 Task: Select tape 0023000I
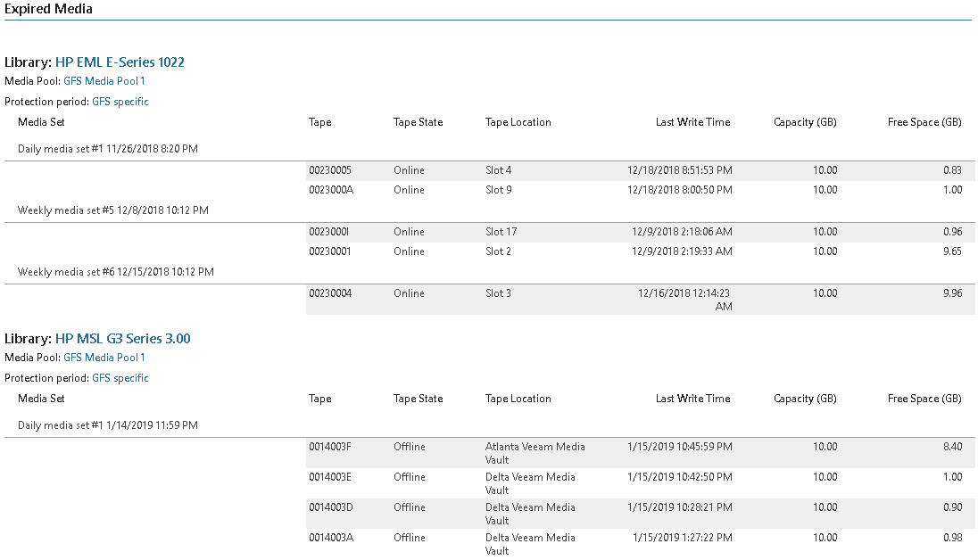pyautogui.click(x=328, y=232)
